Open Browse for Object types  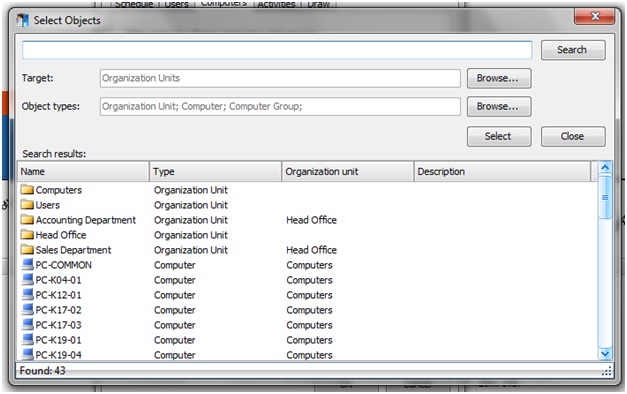pyautogui.click(x=499, y=106)
